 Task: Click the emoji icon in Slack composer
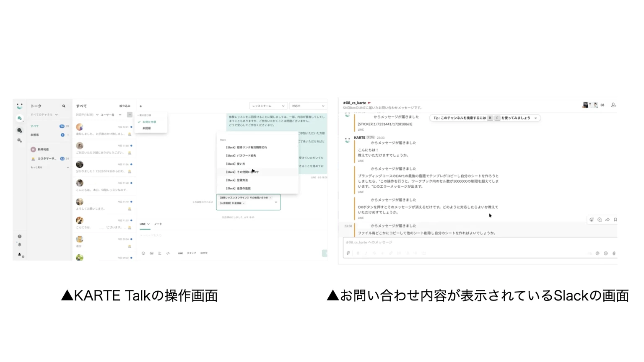pos(605,253)
